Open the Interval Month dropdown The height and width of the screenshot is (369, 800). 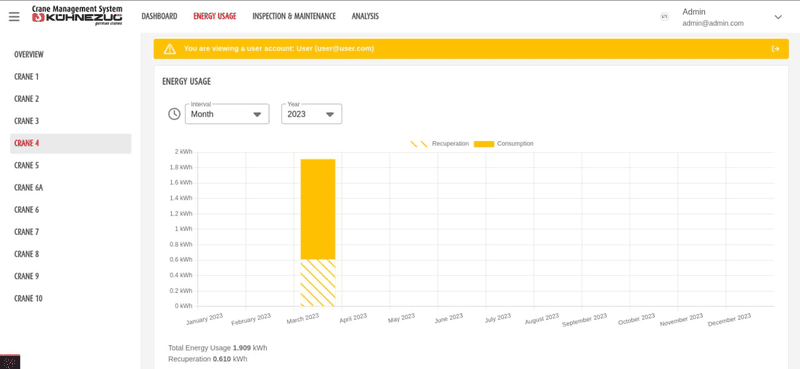pos(227,114)
